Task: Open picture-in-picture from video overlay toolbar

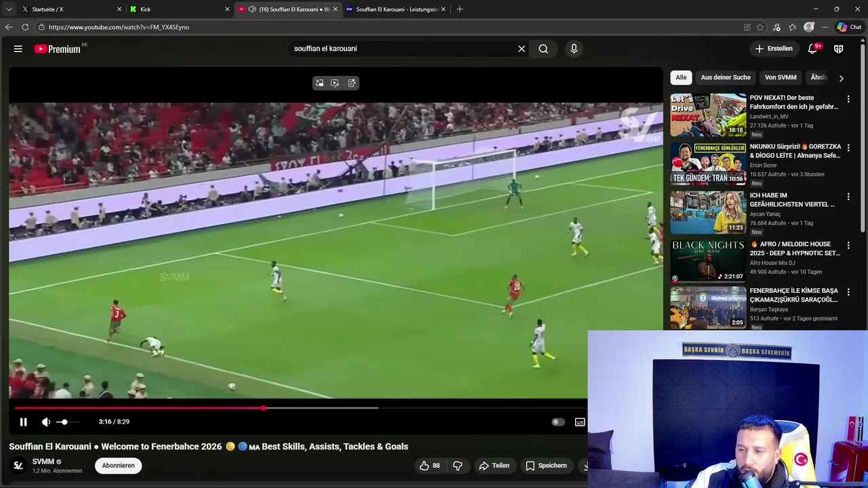Action: click(x=319, y=83)
